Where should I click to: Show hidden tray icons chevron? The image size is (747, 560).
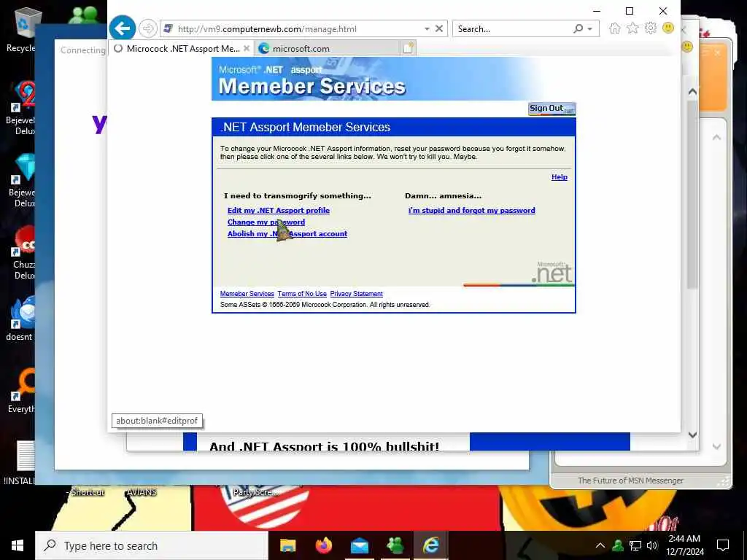(600, 545)
